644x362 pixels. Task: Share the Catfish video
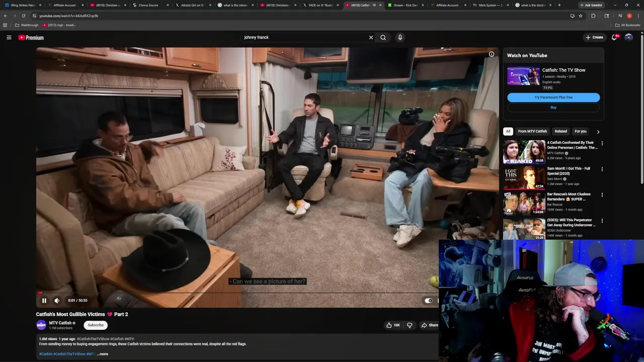tap(429, 325)
